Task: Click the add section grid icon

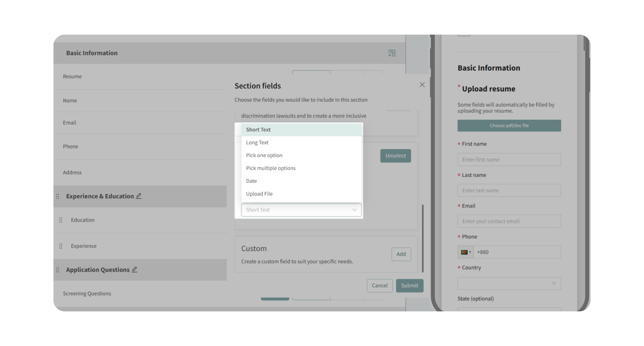Action: click(x=392, y=53)
